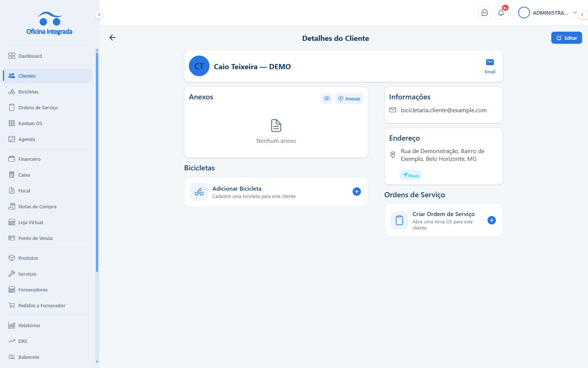Screen dimensions: 588x368
Task: Click the Anexar button
Action: (349, 99)
